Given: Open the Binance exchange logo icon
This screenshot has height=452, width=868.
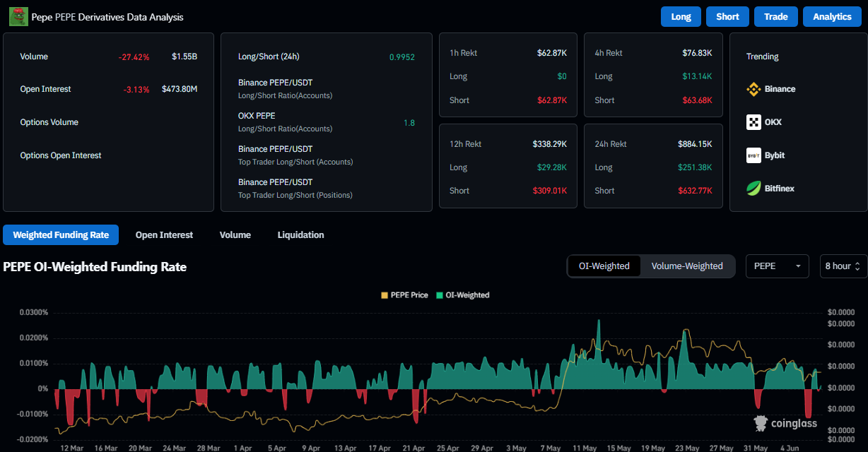Looking at the screenshot, I should point(753,89).
